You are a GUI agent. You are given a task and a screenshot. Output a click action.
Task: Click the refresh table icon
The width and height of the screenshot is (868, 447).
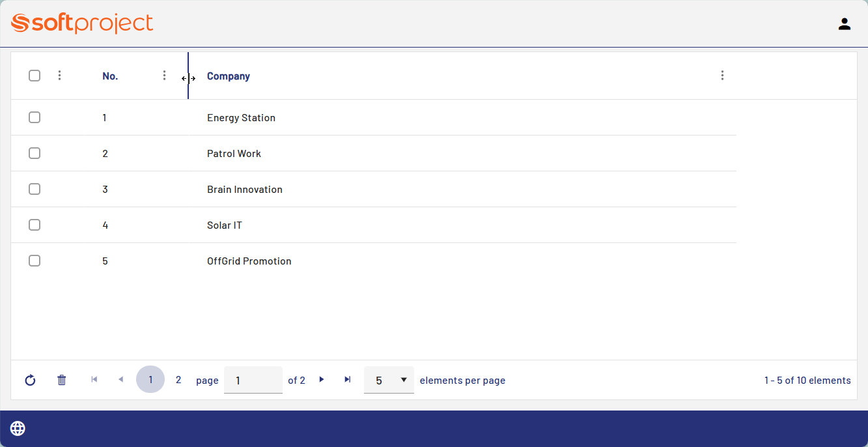pyautogui.click(x=30, y=380)
